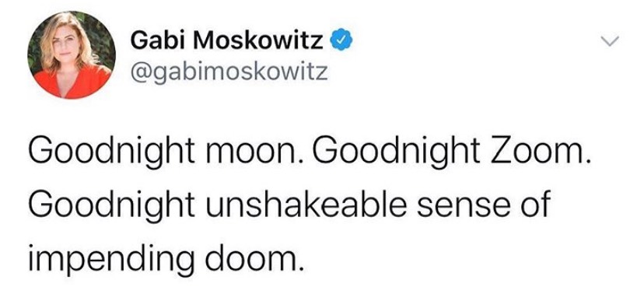Click the blue verified badge
The image size is (644, 301).
(x=340, y=40)
